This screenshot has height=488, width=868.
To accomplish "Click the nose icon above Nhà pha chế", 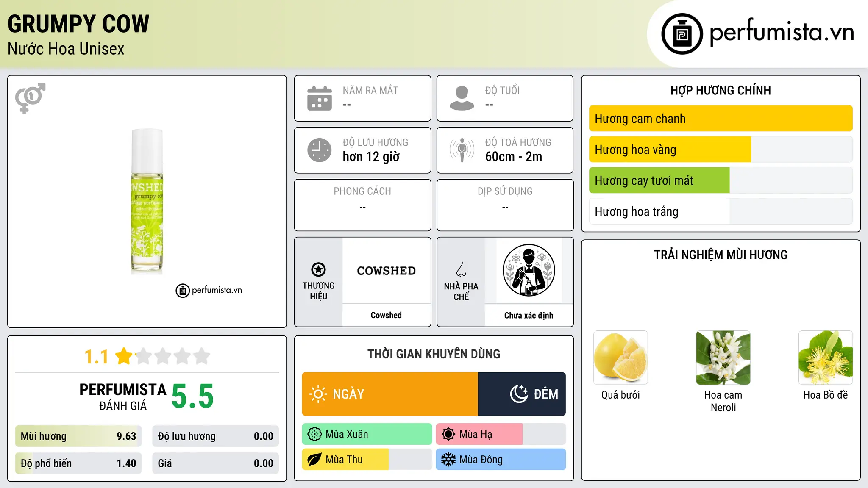I will [461, 269].
